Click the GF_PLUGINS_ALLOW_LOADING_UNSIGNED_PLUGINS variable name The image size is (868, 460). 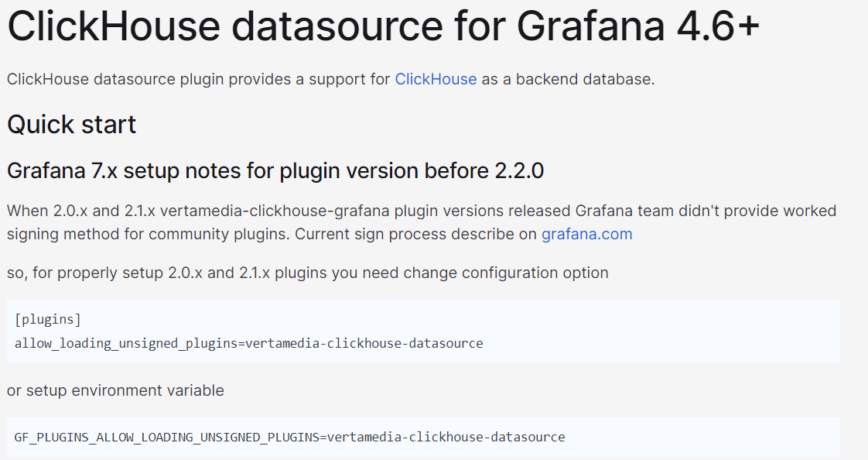[x=166, y=437]
